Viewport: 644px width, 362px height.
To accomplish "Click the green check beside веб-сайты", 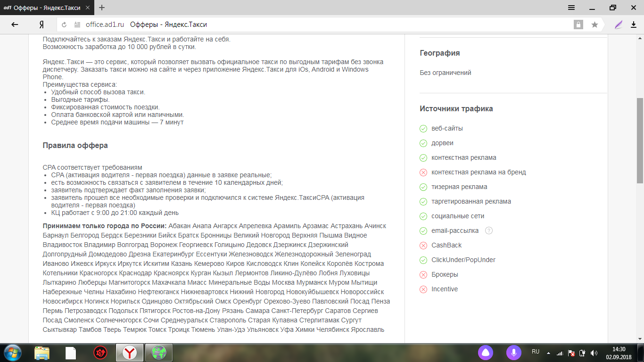I will [x=423, y=129].
